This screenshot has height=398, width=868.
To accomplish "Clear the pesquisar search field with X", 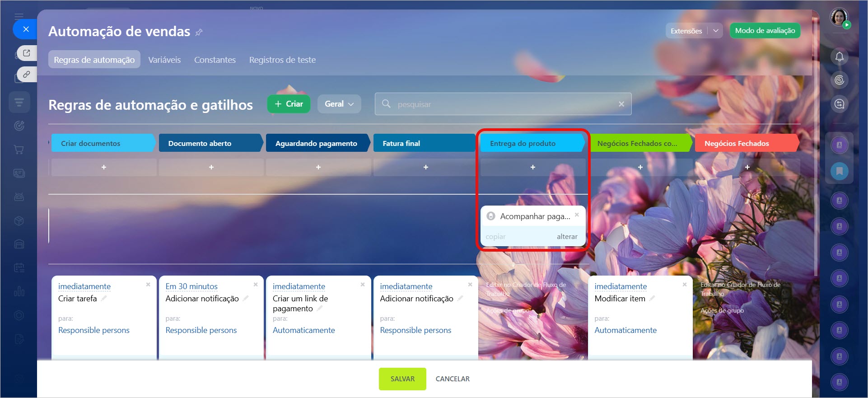I will point(621,104).
